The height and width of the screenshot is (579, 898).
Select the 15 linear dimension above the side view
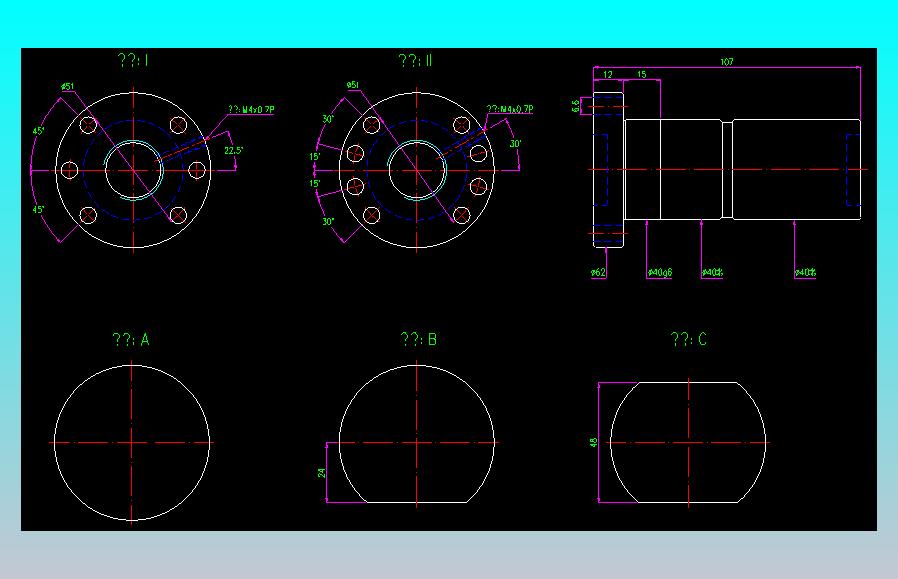[x=641, y=74]
